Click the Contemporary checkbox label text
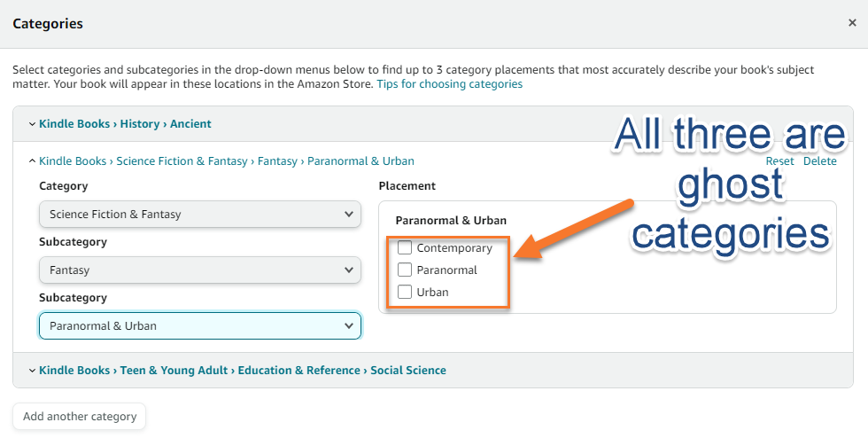The width and height of the screenshot is (868, 438). pyautogui.click(x=454, y=248)
